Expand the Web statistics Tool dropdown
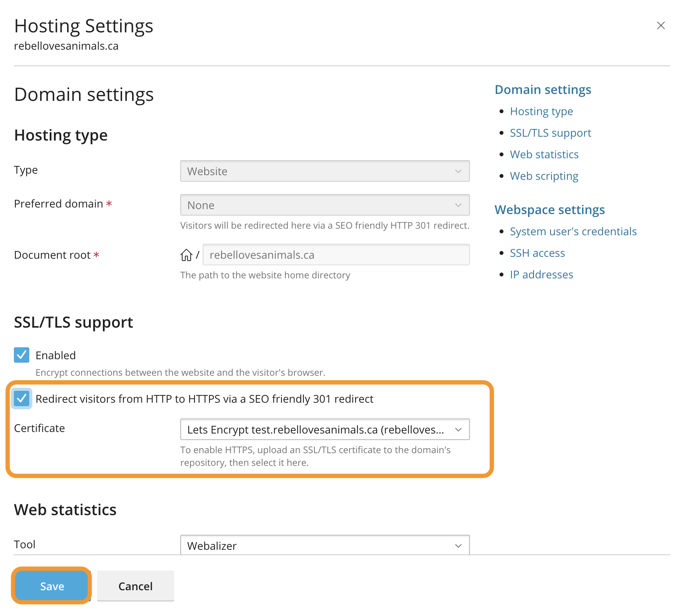The width and height of the screenshot is (681, 616). [325, 545]
